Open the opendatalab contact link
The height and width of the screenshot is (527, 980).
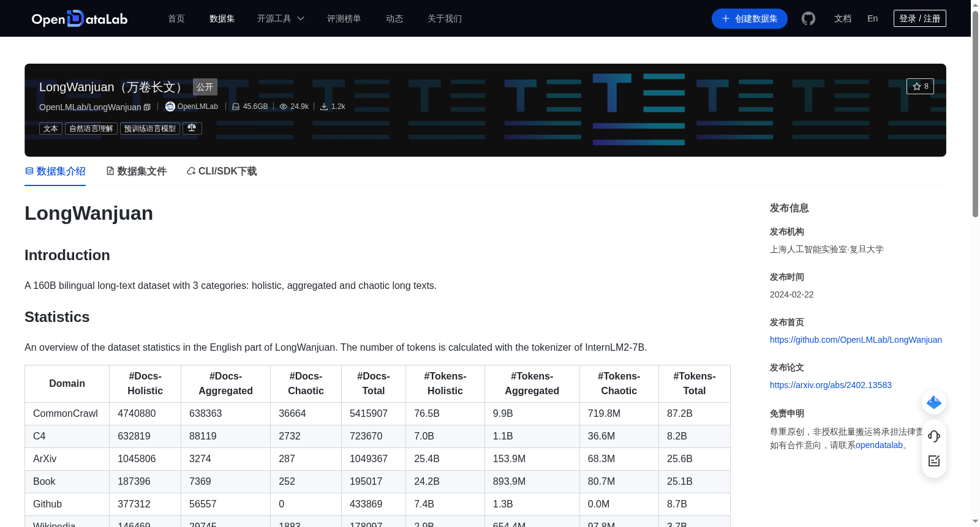point(879,445)
